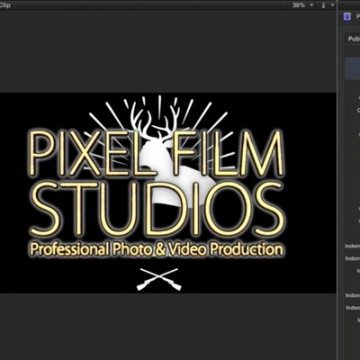Click the viewer display options icon
The width and height of the screenshot is (360, 360).
[x=323, y=5]
